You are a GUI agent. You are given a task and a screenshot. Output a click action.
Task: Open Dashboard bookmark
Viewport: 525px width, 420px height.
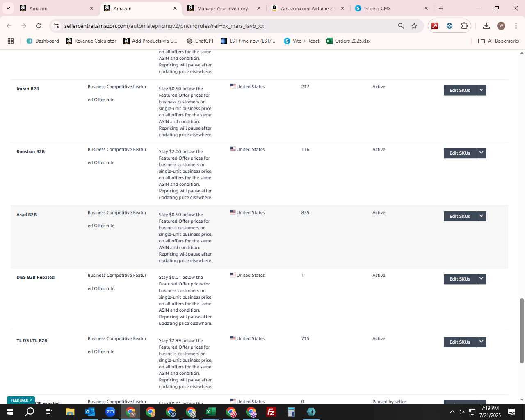click(x=43, y=41)
